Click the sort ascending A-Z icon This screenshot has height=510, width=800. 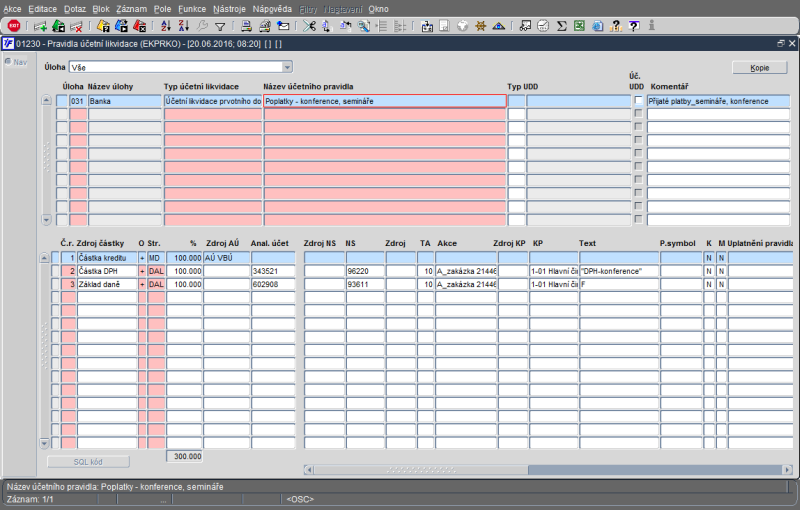coord(166,26)
